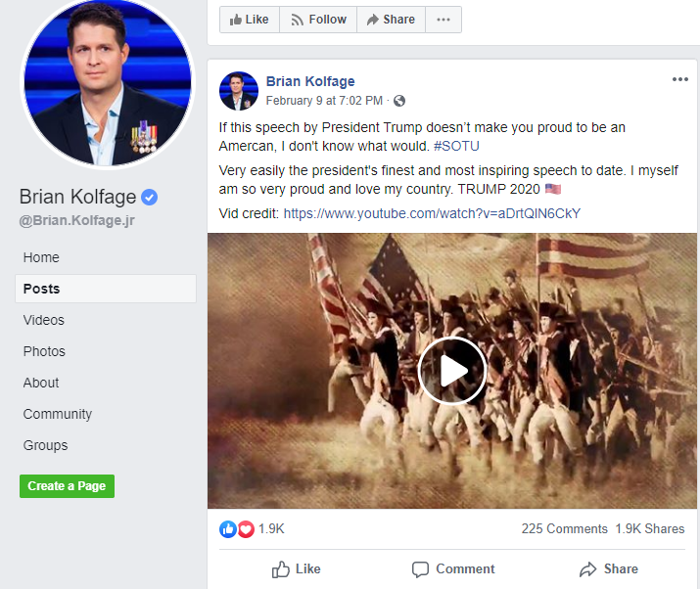
Task: Open the page's more options ellipsis button
Action: click(x=443, y=20)
